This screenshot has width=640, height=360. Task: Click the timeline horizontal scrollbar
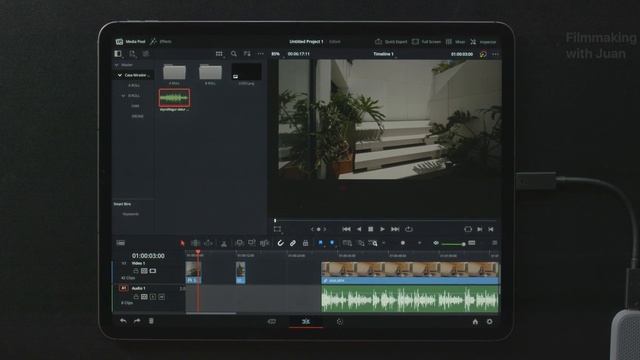pyautogui.click(x=211, y=313)
